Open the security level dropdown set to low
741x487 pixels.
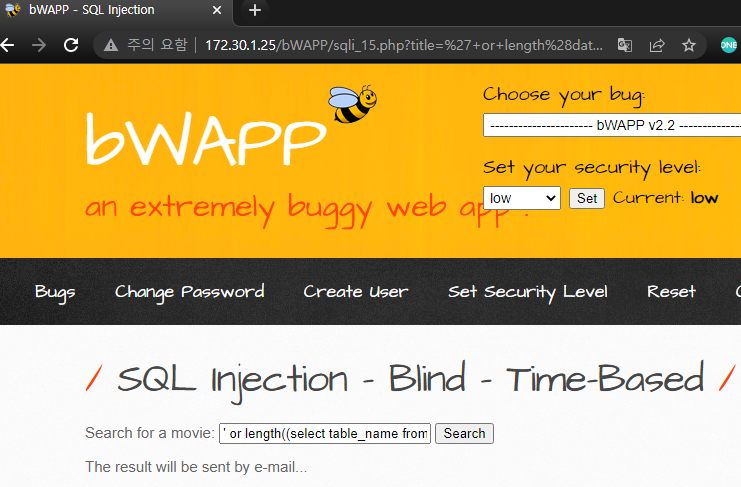tap(522, 198)
